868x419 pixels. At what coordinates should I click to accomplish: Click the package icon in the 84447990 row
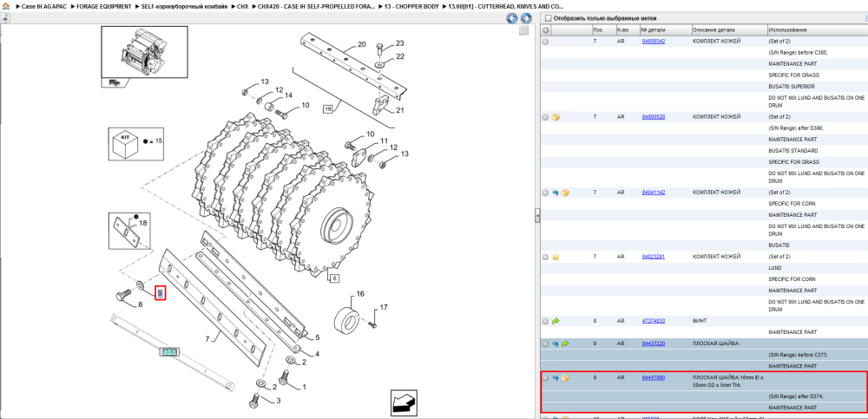(565, 378)
